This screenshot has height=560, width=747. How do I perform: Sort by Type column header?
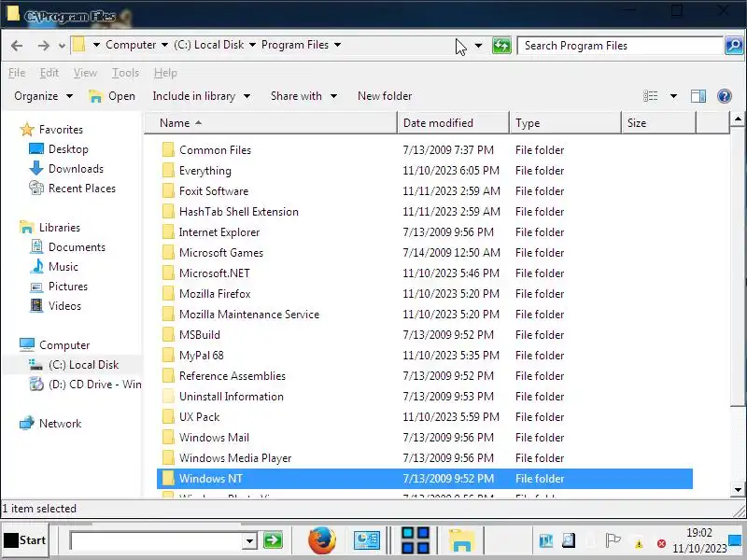point(566,123)
